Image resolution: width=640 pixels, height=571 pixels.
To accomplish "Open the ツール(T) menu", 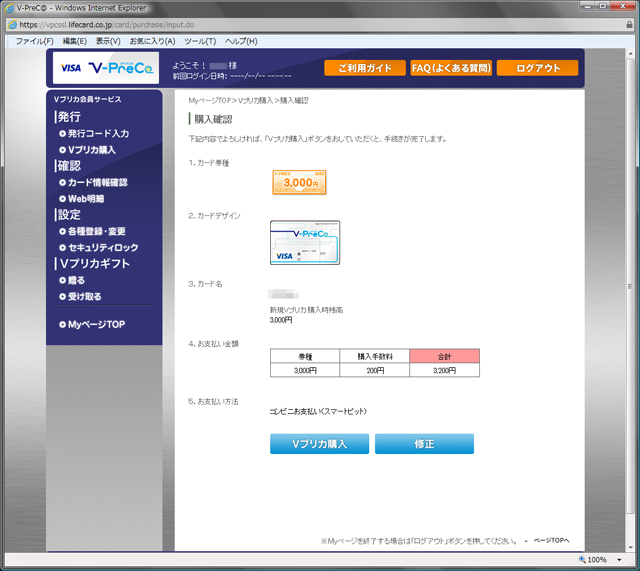I will click(x=200, y=41).
